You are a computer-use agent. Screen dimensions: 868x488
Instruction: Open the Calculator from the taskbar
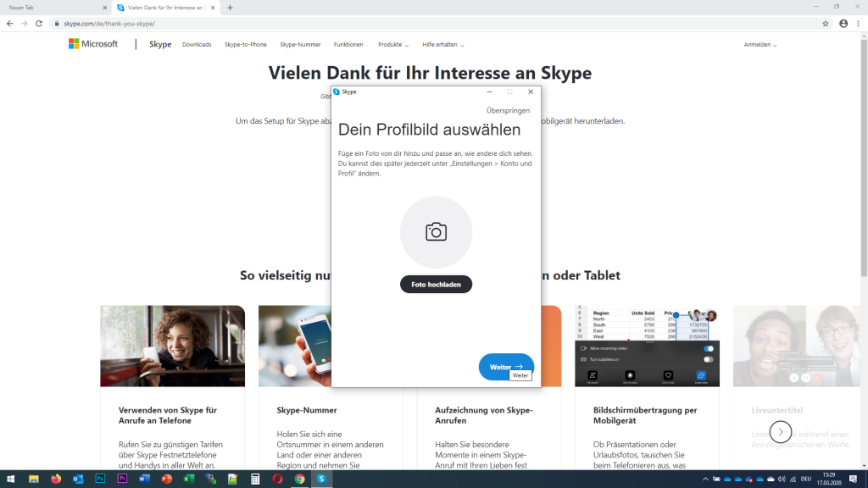(255, 480)
